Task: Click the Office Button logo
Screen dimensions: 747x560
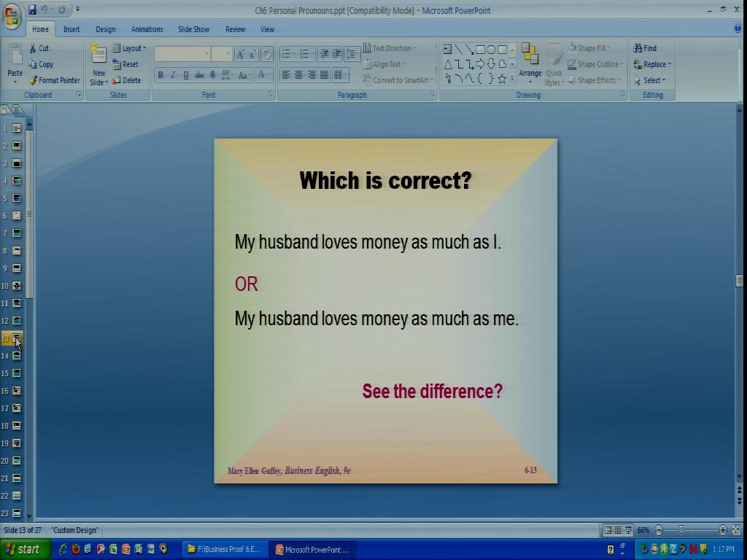Action: pyautogui.click(x=12, y=16)
